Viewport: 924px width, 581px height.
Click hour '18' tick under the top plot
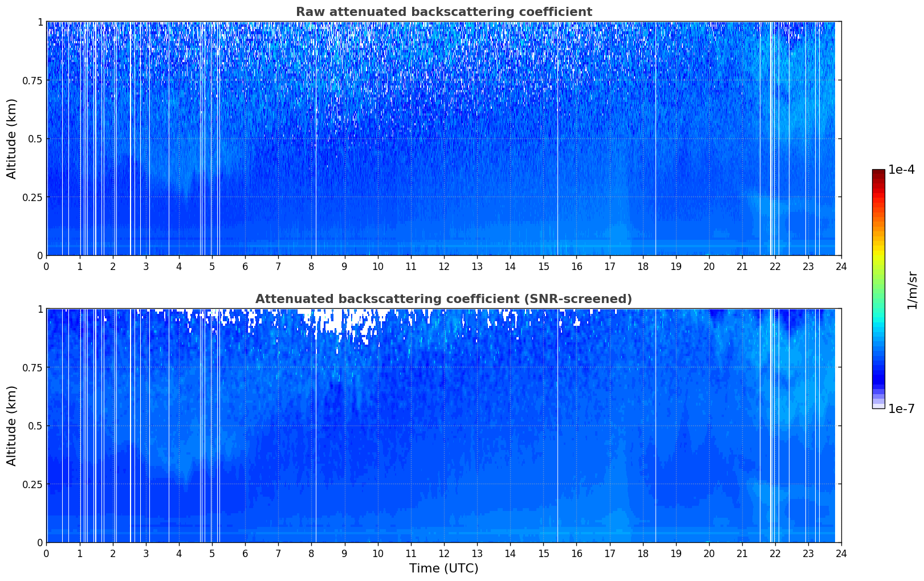click(x=642, y=267)
